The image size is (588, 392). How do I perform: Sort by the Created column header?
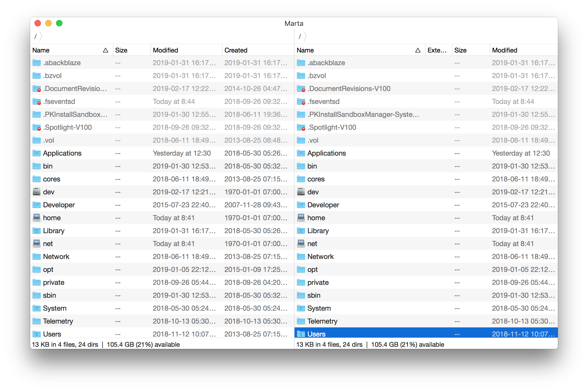236,50
